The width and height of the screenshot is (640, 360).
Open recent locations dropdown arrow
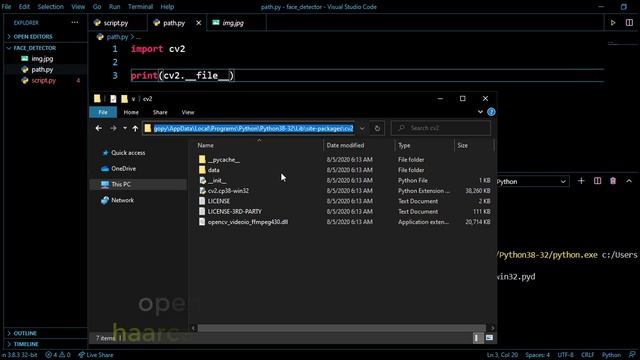pos(125,128)
